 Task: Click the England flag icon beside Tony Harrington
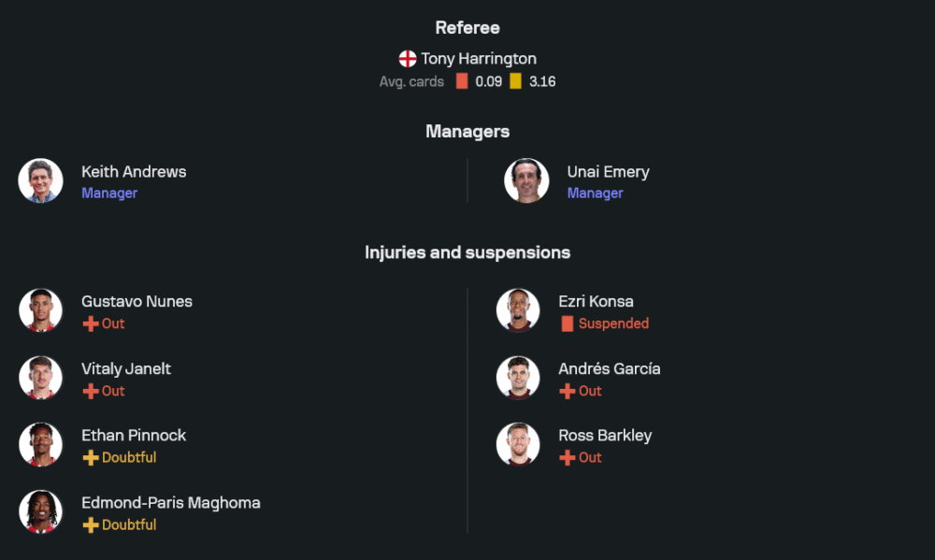click(408, 59)
